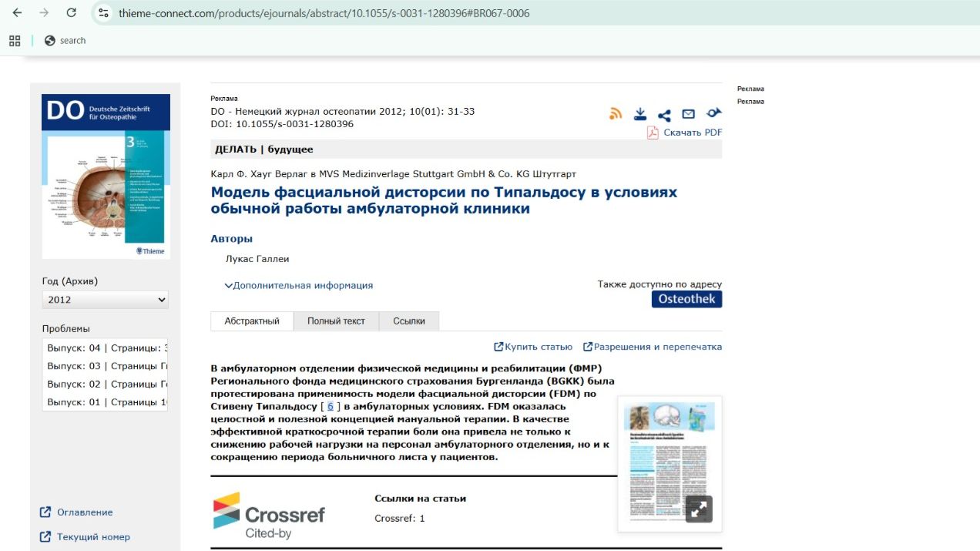Click the article title heading

pos(444,200)
